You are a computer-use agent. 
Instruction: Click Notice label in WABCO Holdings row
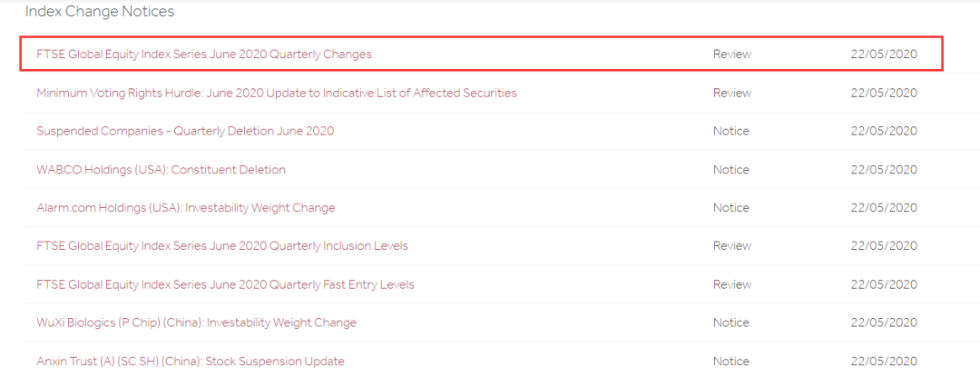point(730,170)
